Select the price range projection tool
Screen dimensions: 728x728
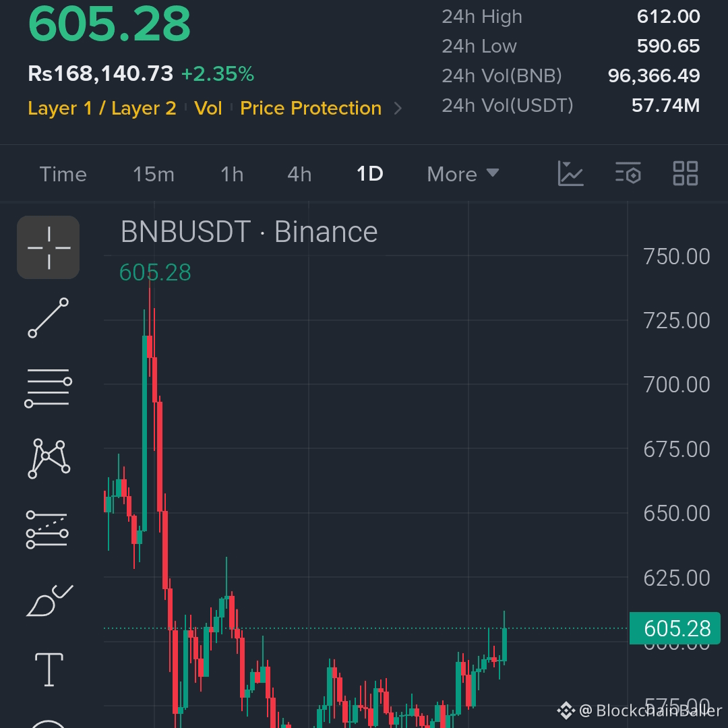tap(47, 530)
